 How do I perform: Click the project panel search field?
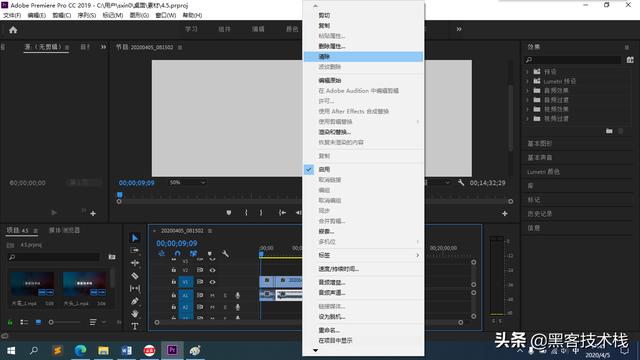(53, 257)
